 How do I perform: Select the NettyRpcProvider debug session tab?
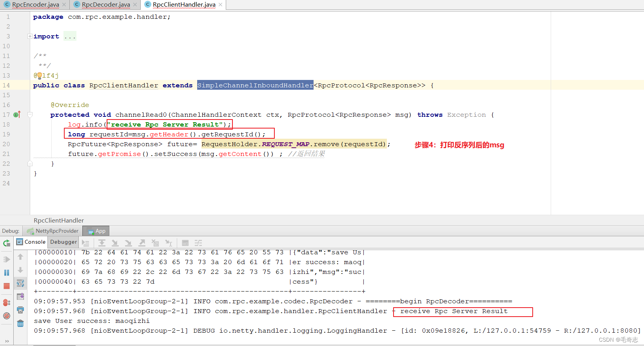[53, 231]
